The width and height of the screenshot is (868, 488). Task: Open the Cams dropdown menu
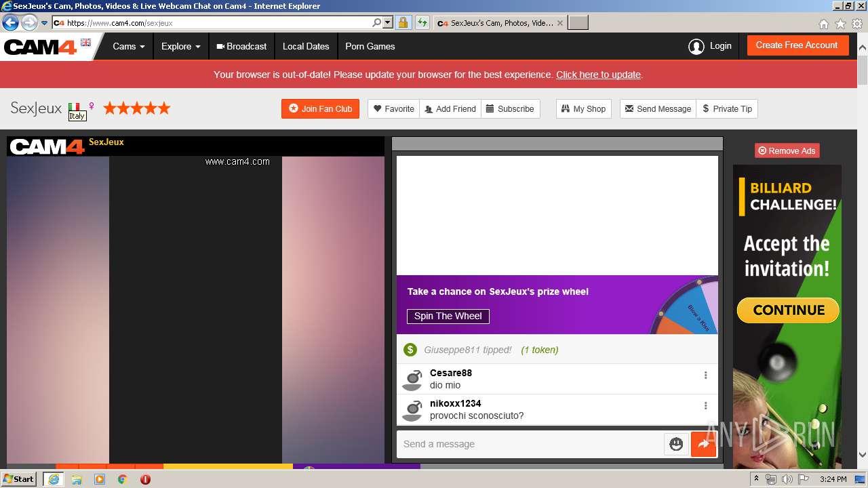tap(129, 47)
